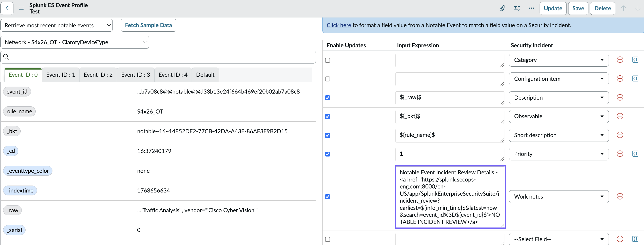Open the Priority field dropdown
The height and width of the screenshot is (245, 644).
click(x=559, y=154)
